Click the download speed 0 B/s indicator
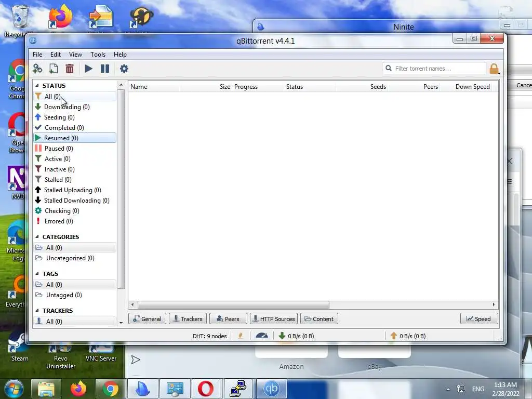The height and width of the screenshot is (399, 532). (x=296, y=336)
